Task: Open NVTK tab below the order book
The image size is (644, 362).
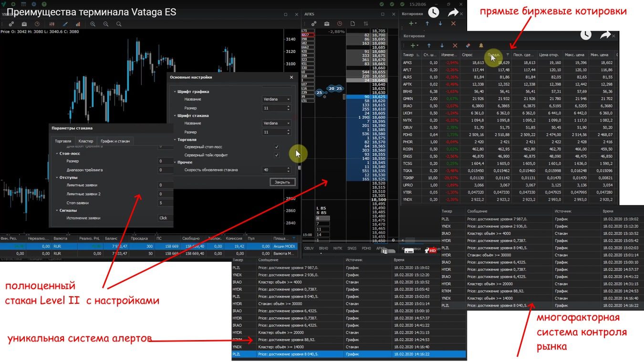Action: 338,248
